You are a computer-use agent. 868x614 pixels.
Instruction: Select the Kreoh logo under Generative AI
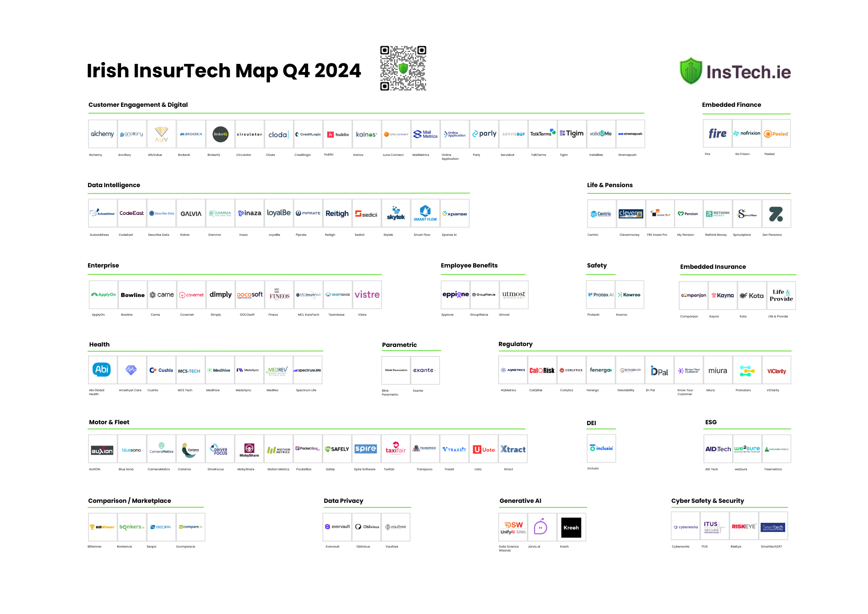[x=572, y=527]
